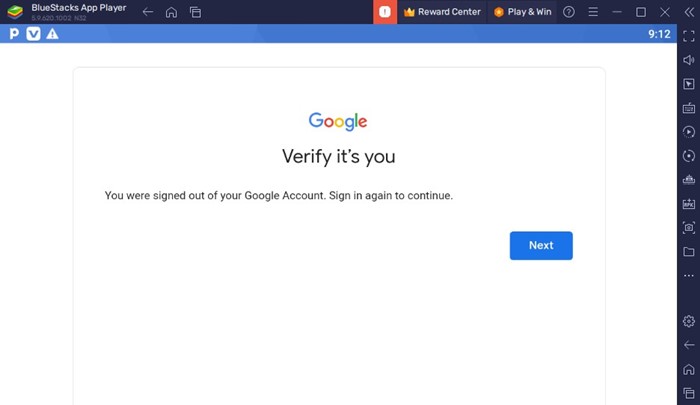Go to home via title bar icon
Image resolution: width=700 pixels, height=405 pixels.
coord(171,12)
